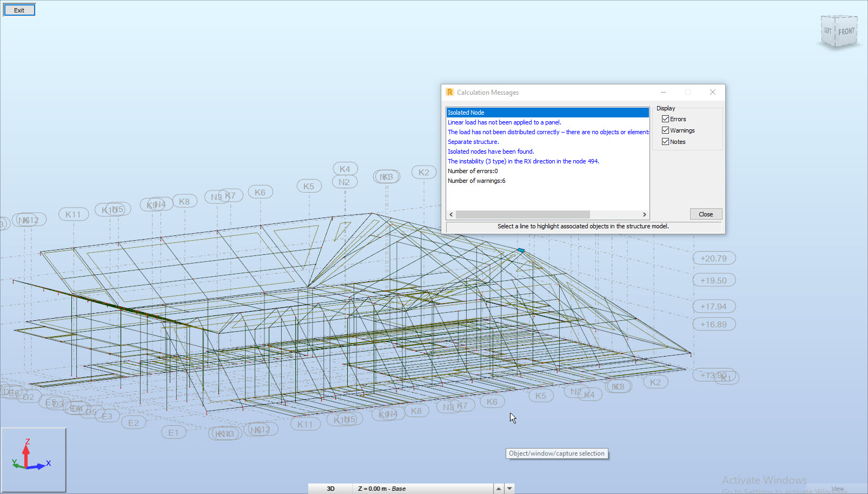Select the Separate structure warning line
This screenshot has height=494, width=868.
tap(473, 142)
